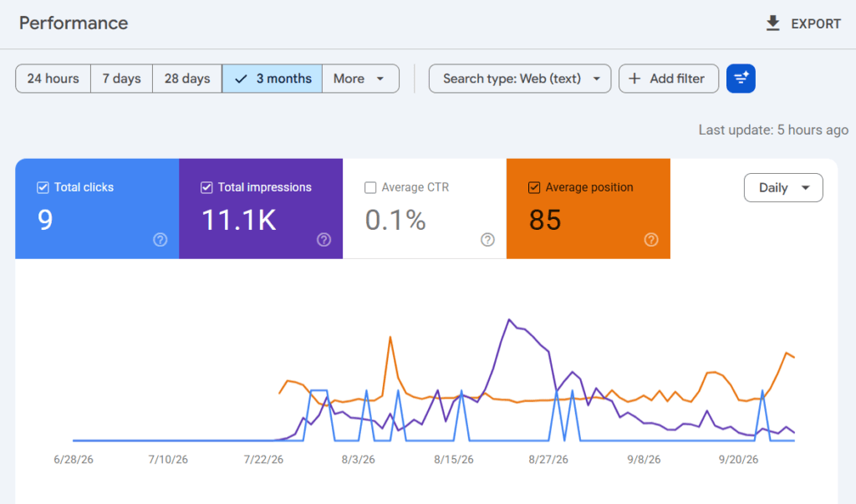Select the 3 months date range
Image resolution: width=856 pixels, height=504 pixels.
[x=272, y=79]
